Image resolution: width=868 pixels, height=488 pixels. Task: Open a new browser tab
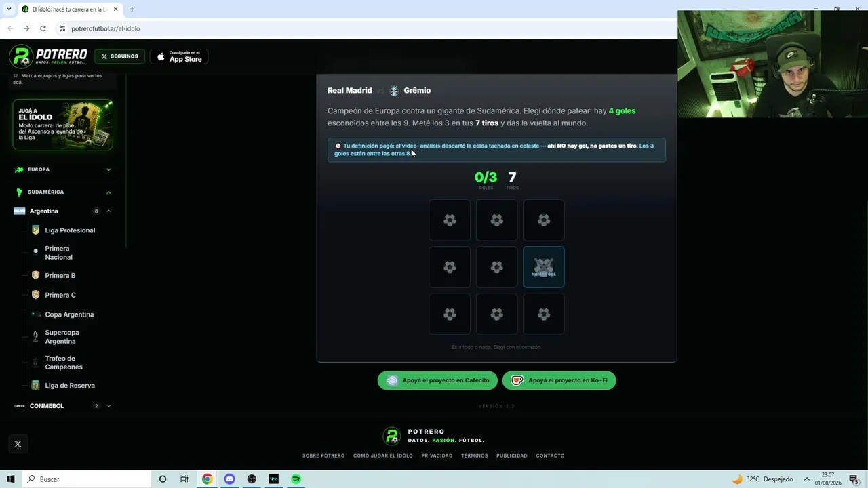132,9
